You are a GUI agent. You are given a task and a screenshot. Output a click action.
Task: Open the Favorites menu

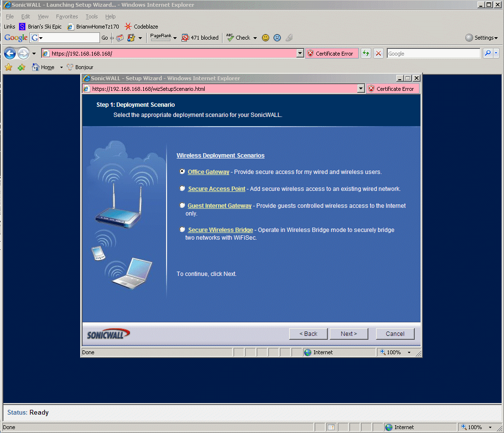click(67, 16)
